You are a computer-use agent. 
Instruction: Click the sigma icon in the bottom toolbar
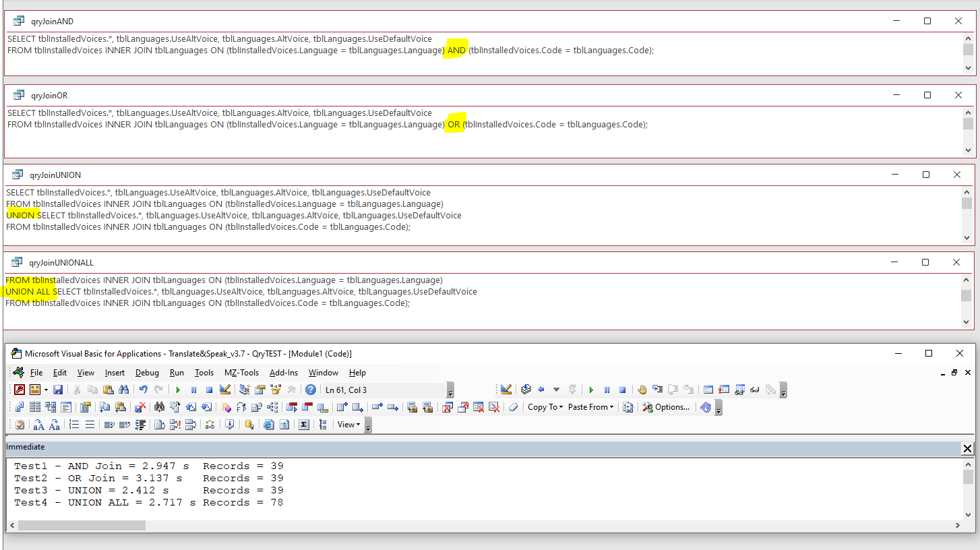pos(304,425)
